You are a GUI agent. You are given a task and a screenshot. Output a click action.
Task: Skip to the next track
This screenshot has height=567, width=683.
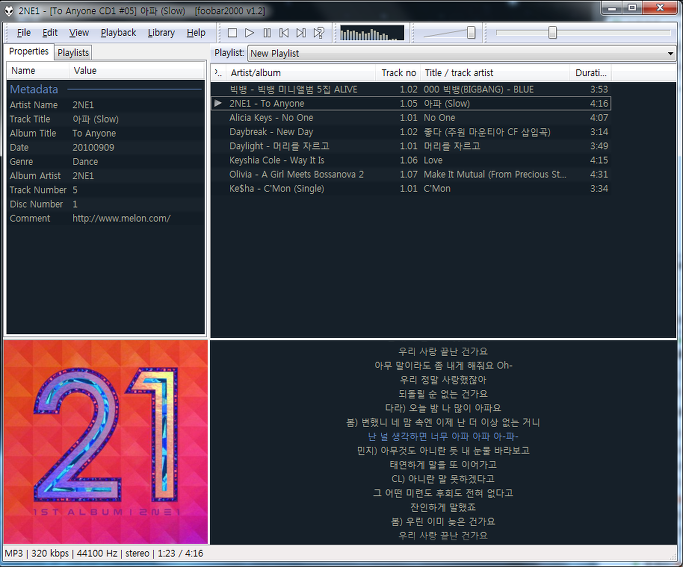click(x=301, y=33)
